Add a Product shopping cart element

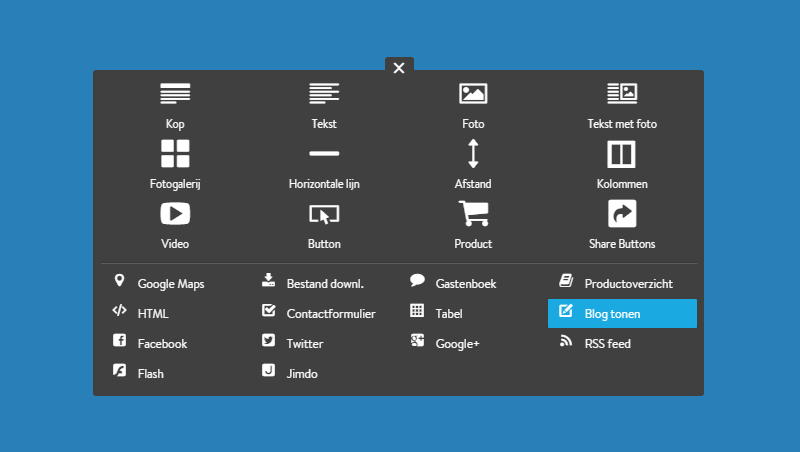[473, 225]
